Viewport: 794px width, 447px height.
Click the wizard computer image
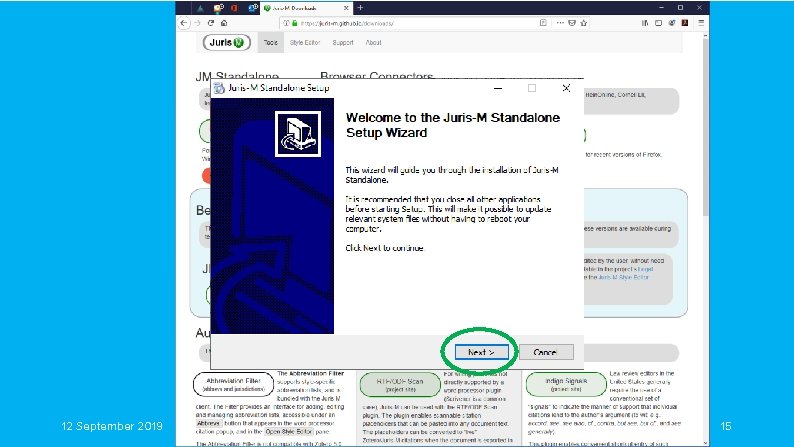[x=298, y=134]
